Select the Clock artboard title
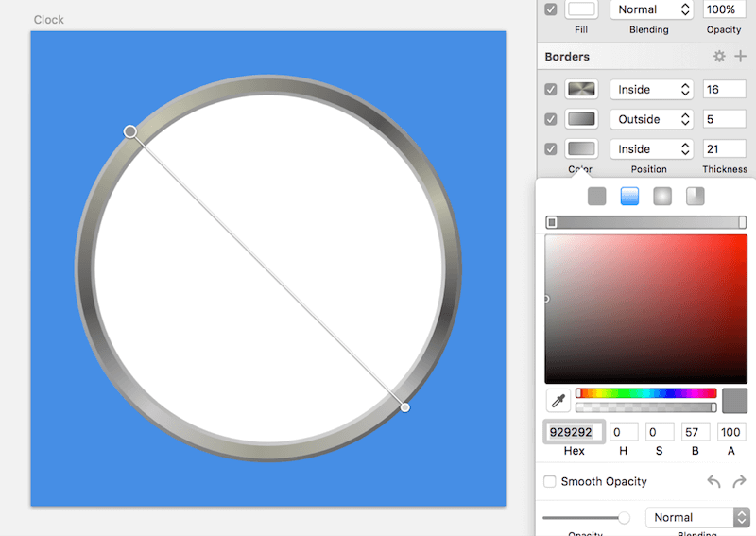This screenshot has height=536, width=756. coord(49,20)
